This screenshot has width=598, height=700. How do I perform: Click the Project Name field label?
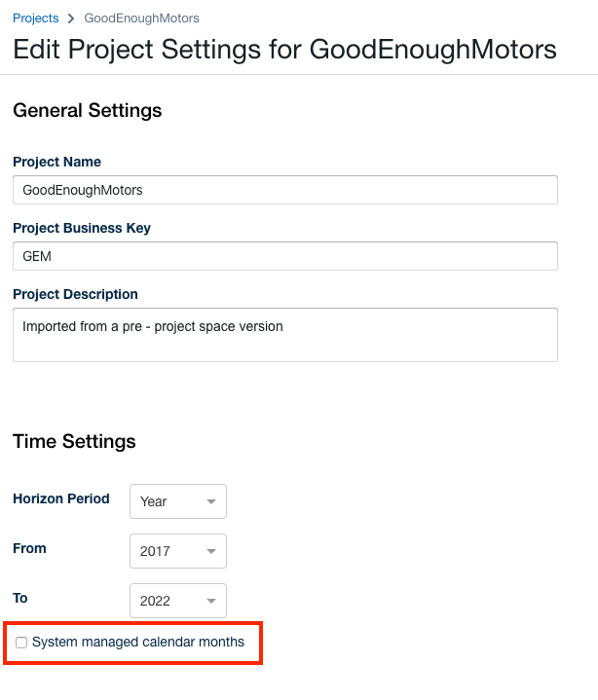point(56,162)
